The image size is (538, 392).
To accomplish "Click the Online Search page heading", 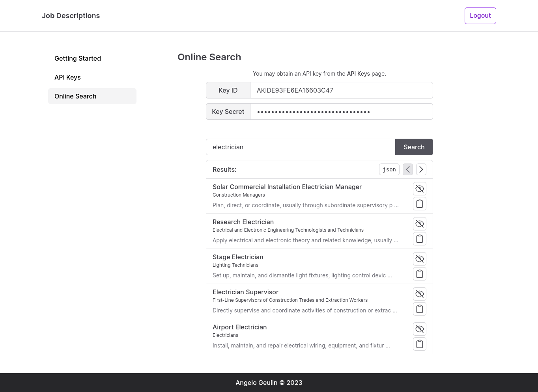I will [209, 57].
